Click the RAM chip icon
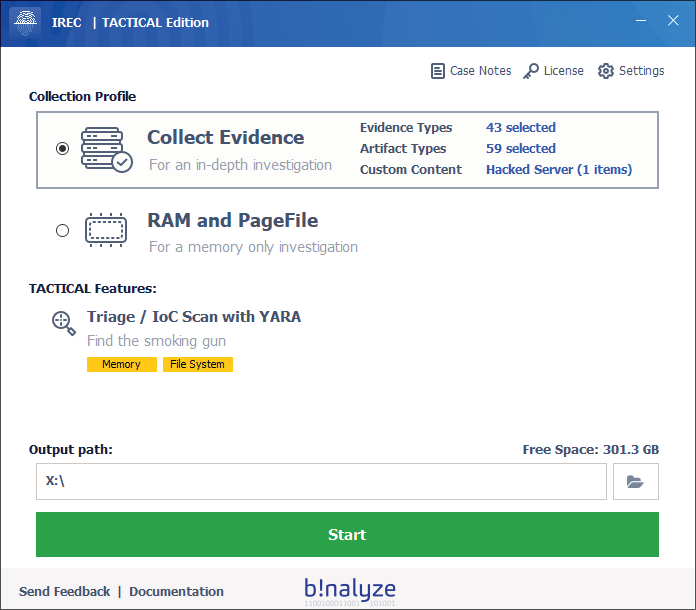The width and height of the screenshot is (696, 610). (x=106, y=230)
